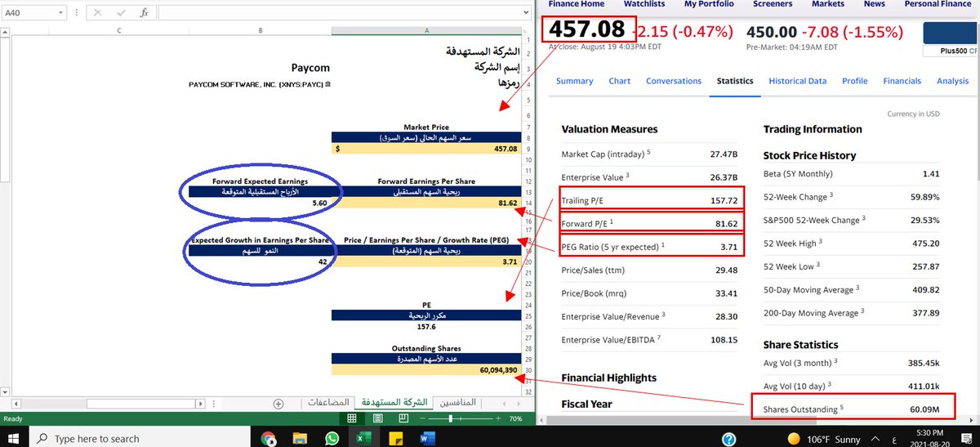980x447 pixels.
Task: Click the 70% zoom level
Action: [514, 418]
